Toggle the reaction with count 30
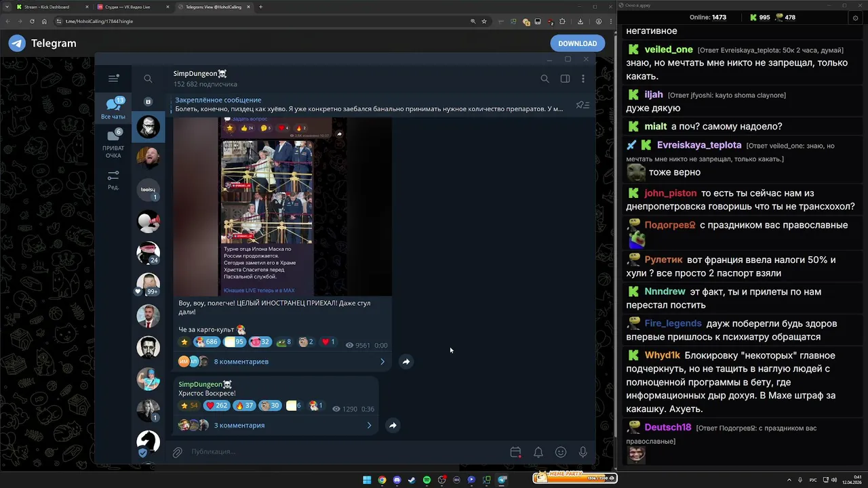868x488 pixels. [270, 406]
